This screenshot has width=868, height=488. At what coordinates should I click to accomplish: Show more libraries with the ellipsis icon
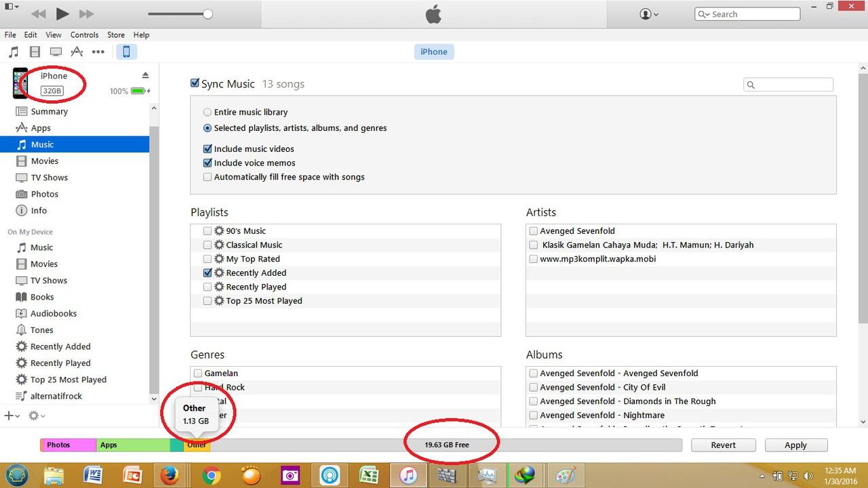click(x=98, y=52)
